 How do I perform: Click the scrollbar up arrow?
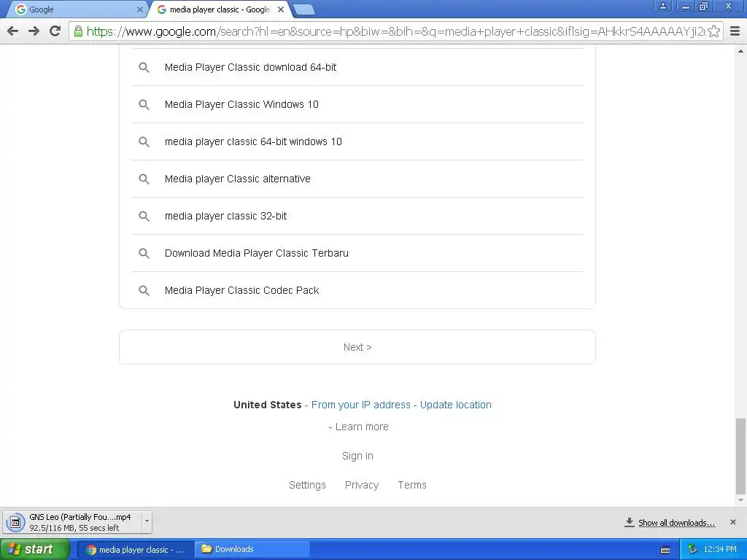coord(740,50)
